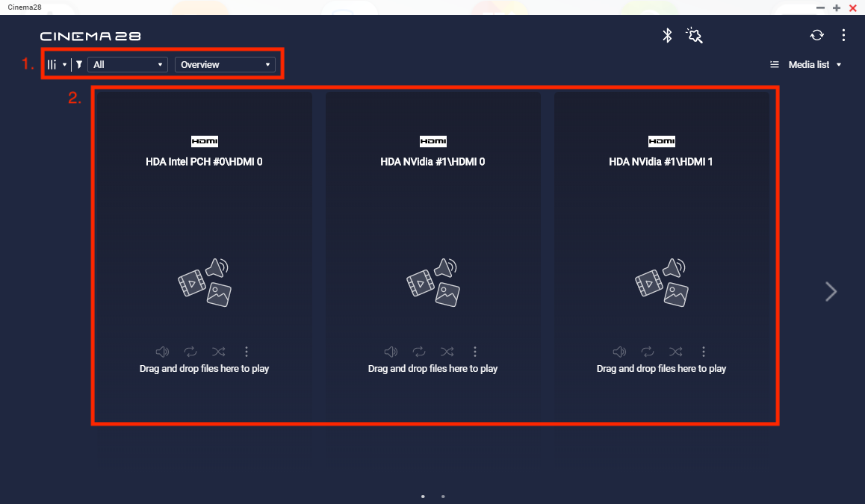Click the refresh sync icon

(x=816, y=35)
